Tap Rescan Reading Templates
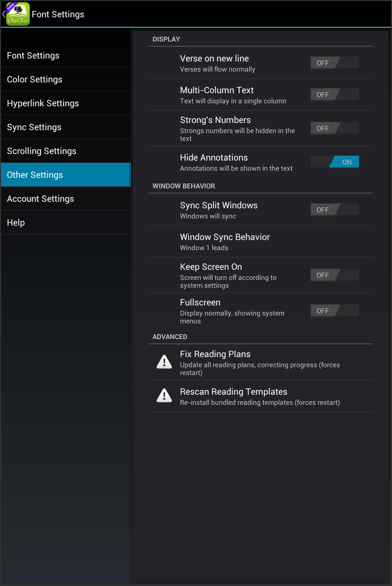Viewport: 392px width, 586px height. pyautogui.click(x=261, y=396)
